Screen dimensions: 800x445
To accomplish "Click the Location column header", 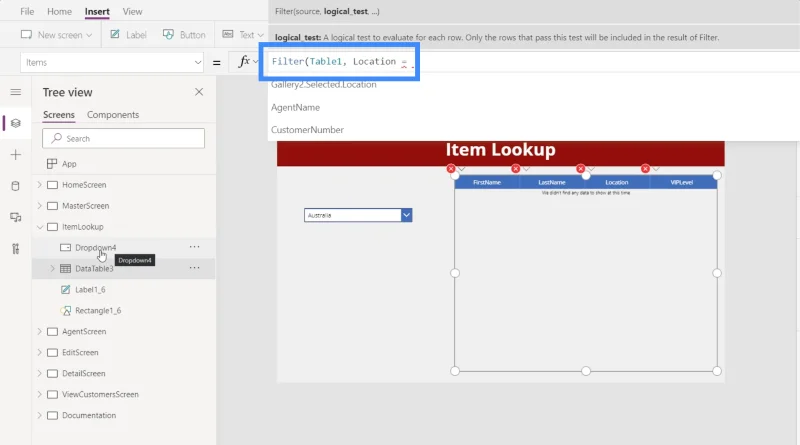I will (616, 182).
